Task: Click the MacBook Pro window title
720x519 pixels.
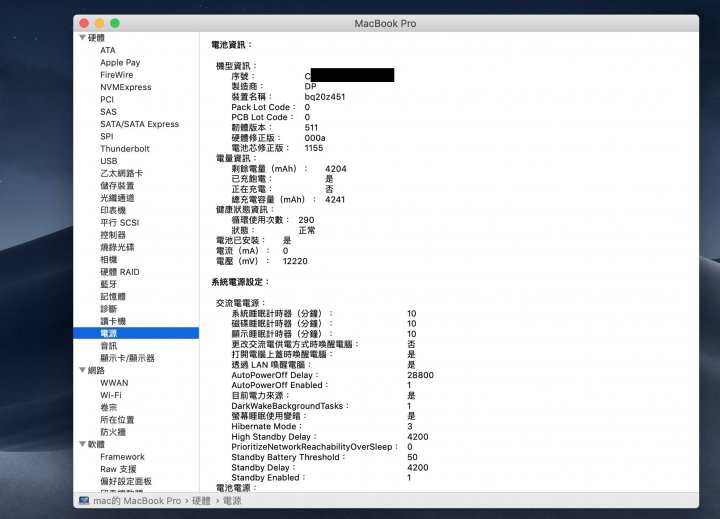Action: coord(385,23)
